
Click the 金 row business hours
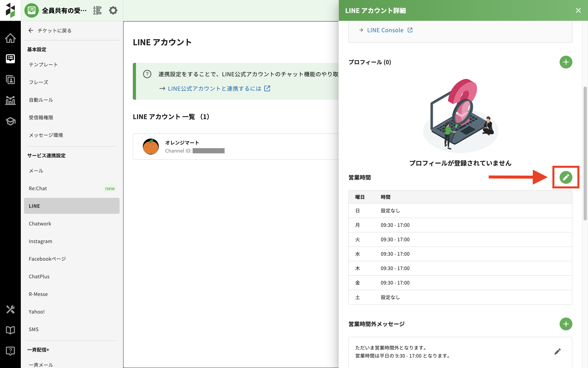[x=460, y=283]
